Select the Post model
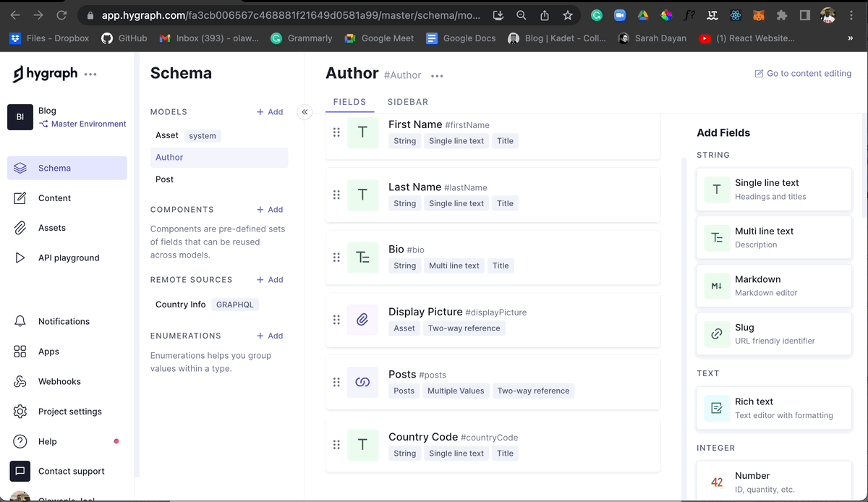This screenshot has width=868, height=502. (x=164, y=179)
